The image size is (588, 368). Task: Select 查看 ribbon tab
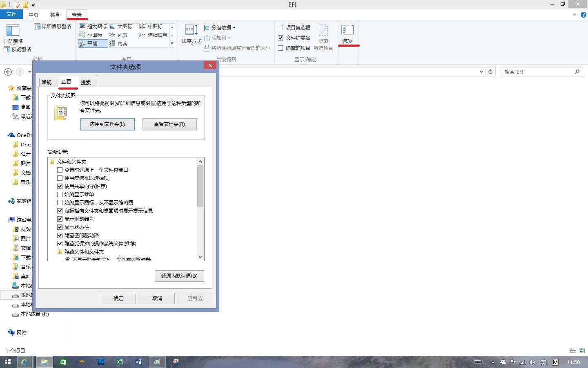pos(77,15)
